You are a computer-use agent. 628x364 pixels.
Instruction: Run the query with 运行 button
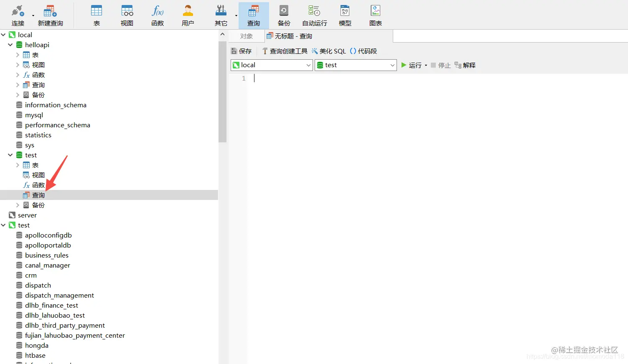412,65
